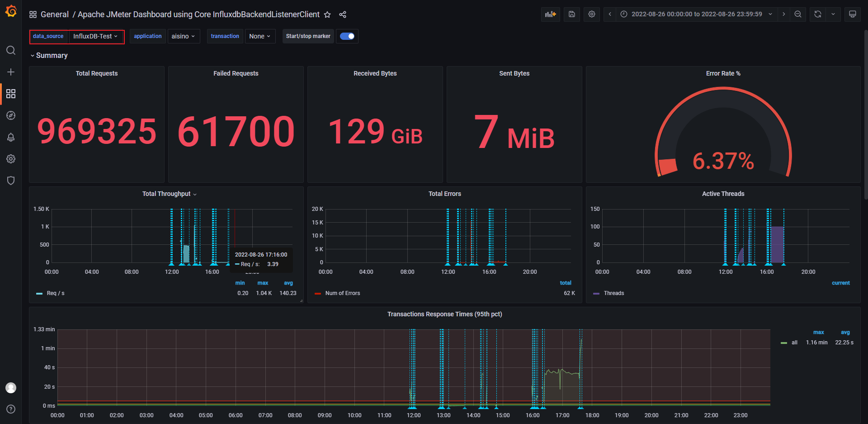Open the application aisino dropdown

coord(184,36)
